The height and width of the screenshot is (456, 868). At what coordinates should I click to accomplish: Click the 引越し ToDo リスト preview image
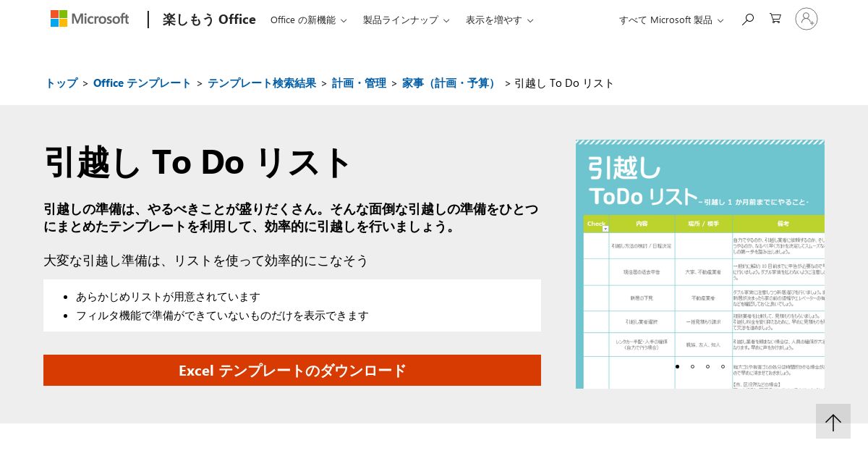coord(700,264)
